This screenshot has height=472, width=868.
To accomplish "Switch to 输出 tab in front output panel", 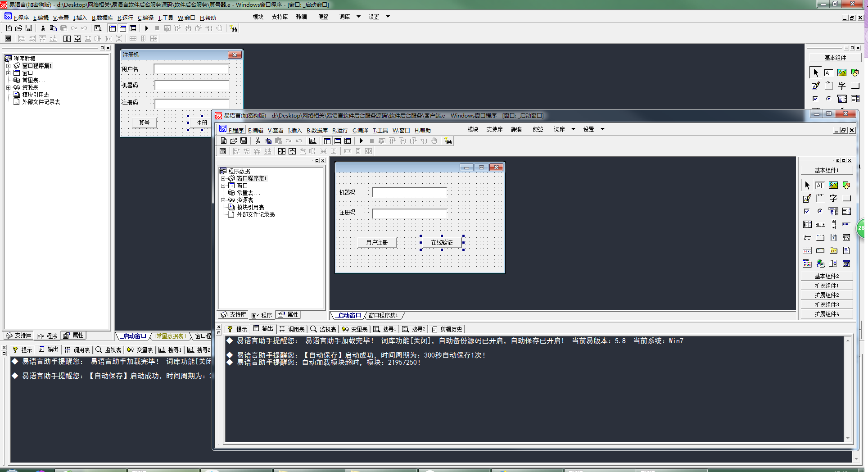I will (263, 329).
